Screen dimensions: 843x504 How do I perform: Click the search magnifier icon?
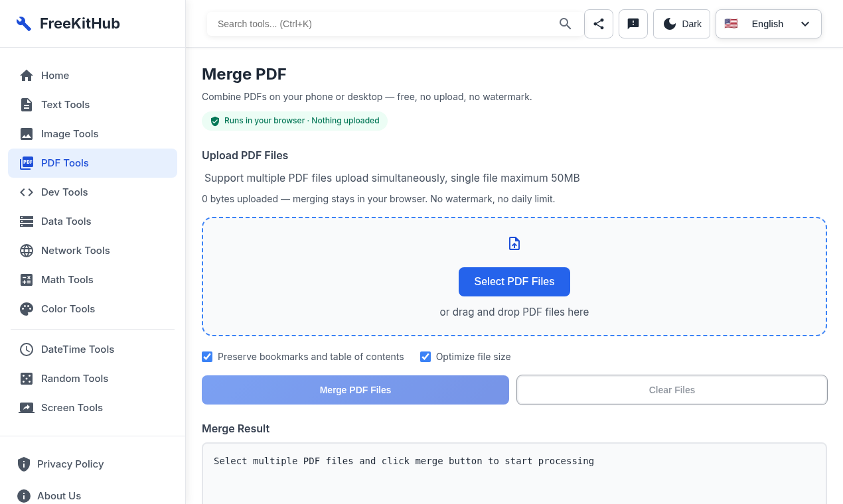[566, 24]
